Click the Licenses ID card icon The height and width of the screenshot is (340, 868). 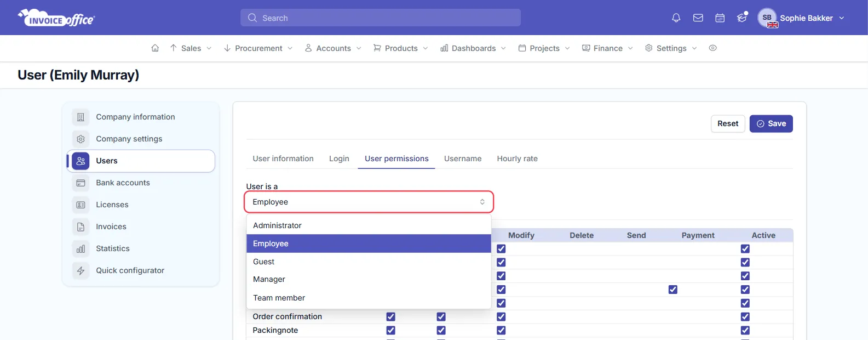[x=81, y=205]
